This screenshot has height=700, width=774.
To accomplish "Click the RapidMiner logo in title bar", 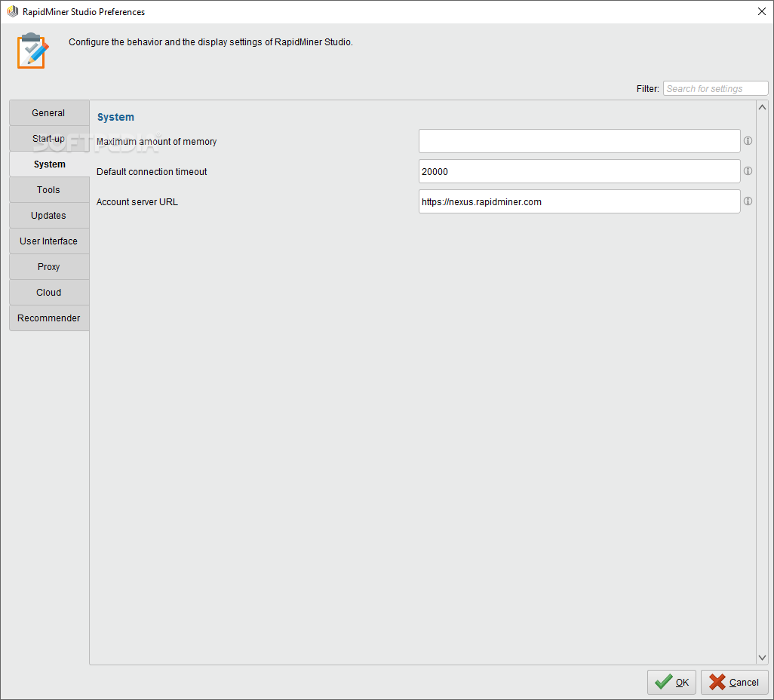I will click(12, 11).
